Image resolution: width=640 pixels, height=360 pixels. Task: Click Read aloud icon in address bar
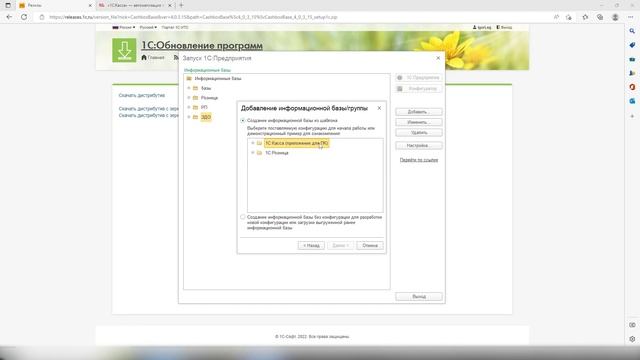coord(556,17)
